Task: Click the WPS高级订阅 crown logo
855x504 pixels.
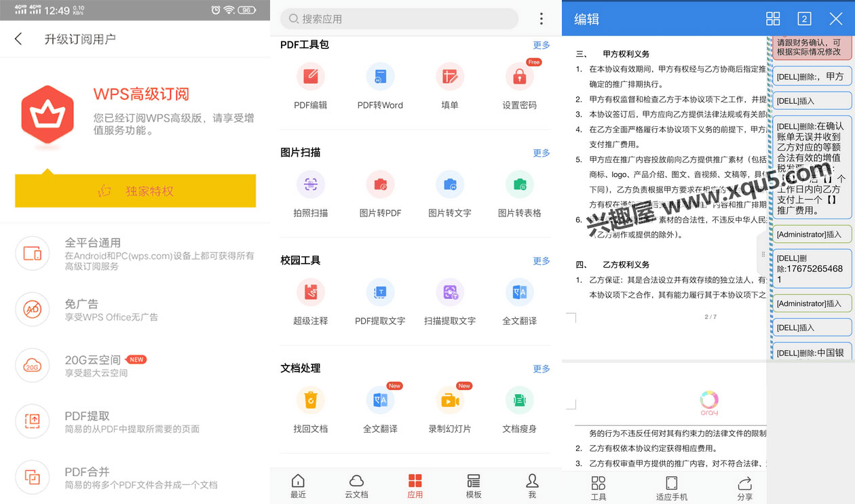Action: point(47,114)
